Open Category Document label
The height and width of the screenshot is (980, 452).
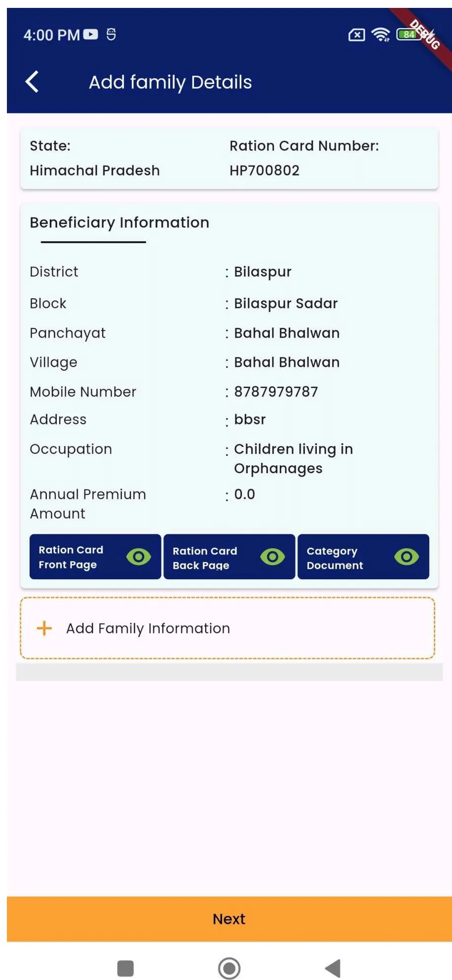point(335,558)
